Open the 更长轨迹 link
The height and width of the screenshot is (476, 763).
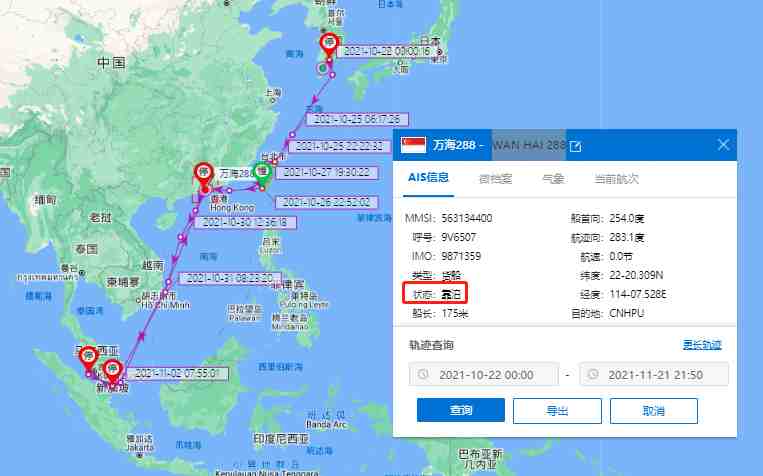tap(701, 345)
